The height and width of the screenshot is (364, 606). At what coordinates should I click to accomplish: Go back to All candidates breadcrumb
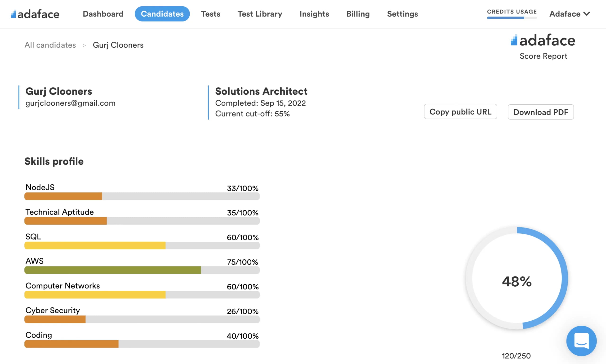(x=50, y=45)
